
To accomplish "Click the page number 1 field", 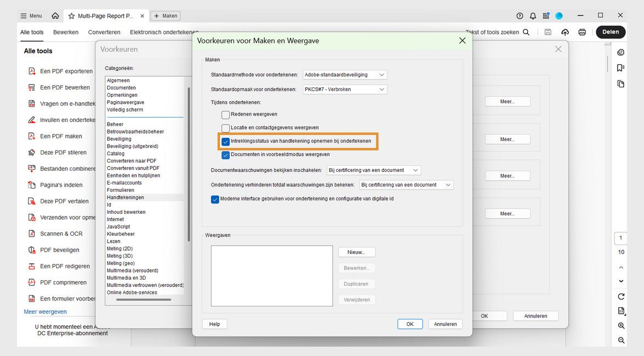I will tap(620, 238).
